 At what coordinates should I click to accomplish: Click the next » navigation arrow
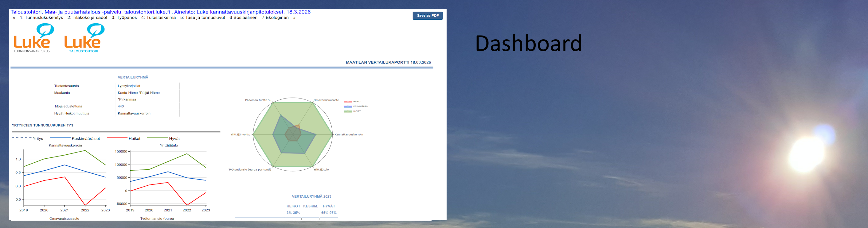(294, 18)
